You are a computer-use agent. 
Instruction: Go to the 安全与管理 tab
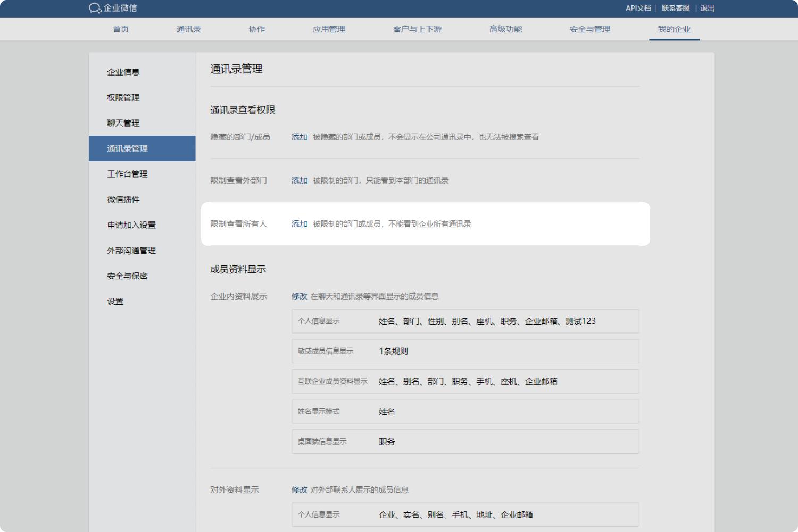coord(589,29)
